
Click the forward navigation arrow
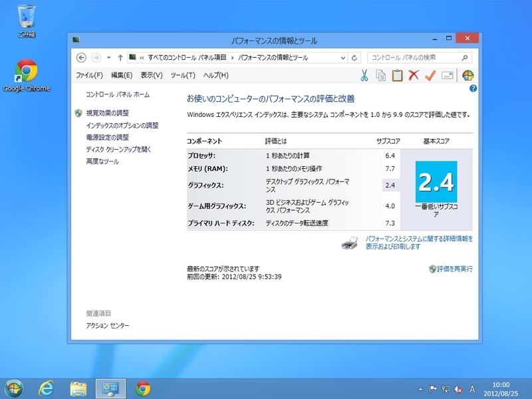96,58
